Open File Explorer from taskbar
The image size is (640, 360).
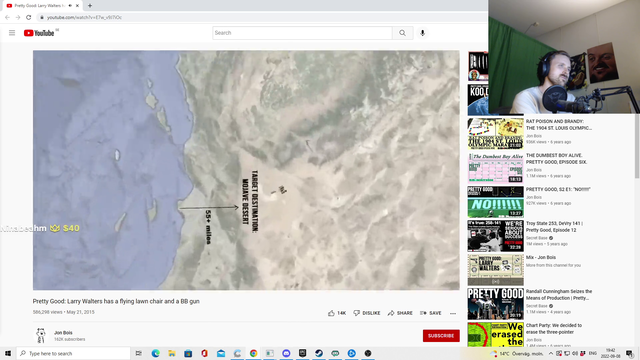click(172, 353)
